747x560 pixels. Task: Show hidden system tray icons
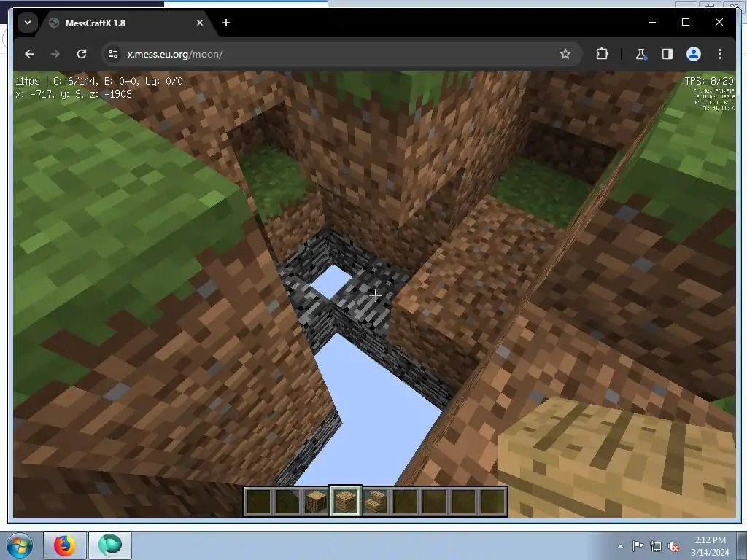[x=620, y=546]
